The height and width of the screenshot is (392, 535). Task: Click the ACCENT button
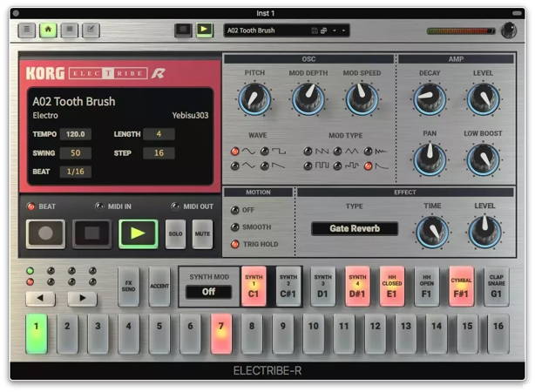(x=159, y=286)
